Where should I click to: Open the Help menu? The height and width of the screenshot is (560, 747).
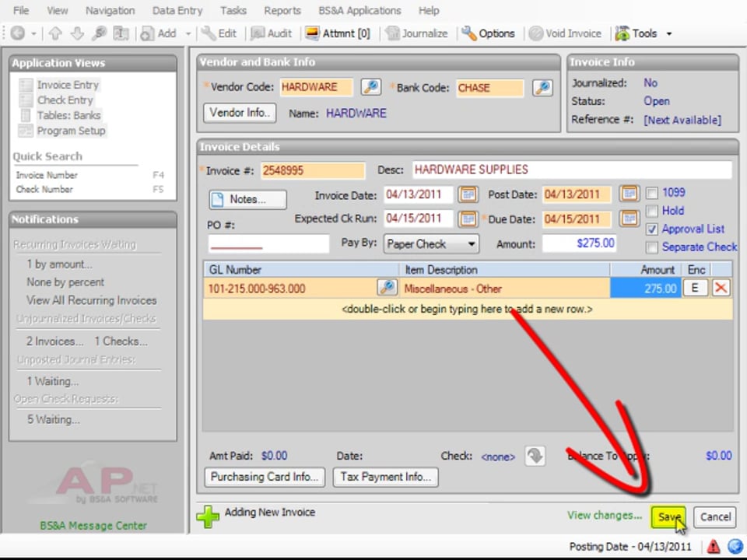tap(429, 10)
